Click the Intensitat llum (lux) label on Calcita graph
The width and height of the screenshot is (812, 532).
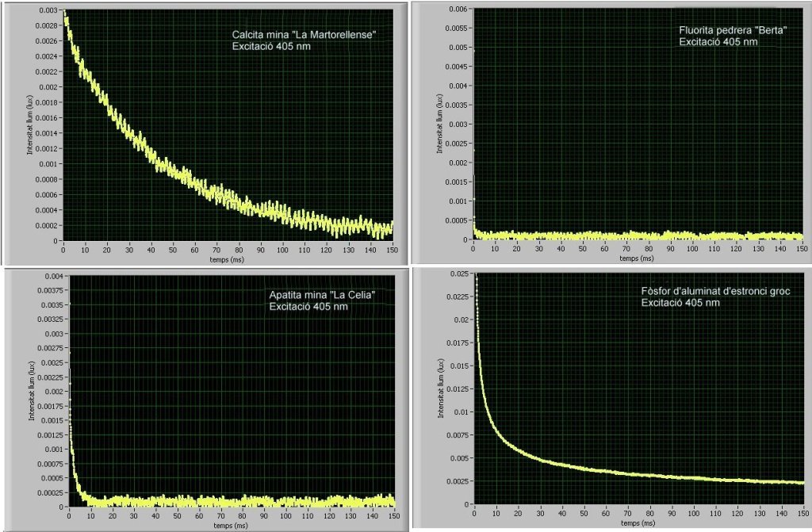pos(30,124)
